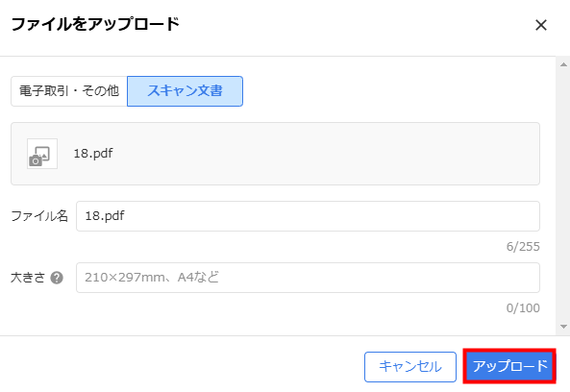This screenshot has width=570, height=392.
Task: Click empty space inside the uploaded file box
Action: [x=327, y=154]
